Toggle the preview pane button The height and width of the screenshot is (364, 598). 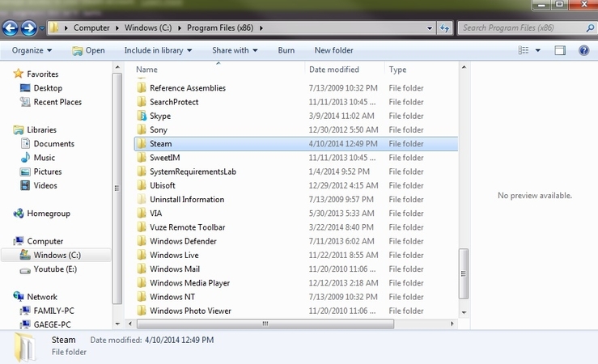pos(560,50)
